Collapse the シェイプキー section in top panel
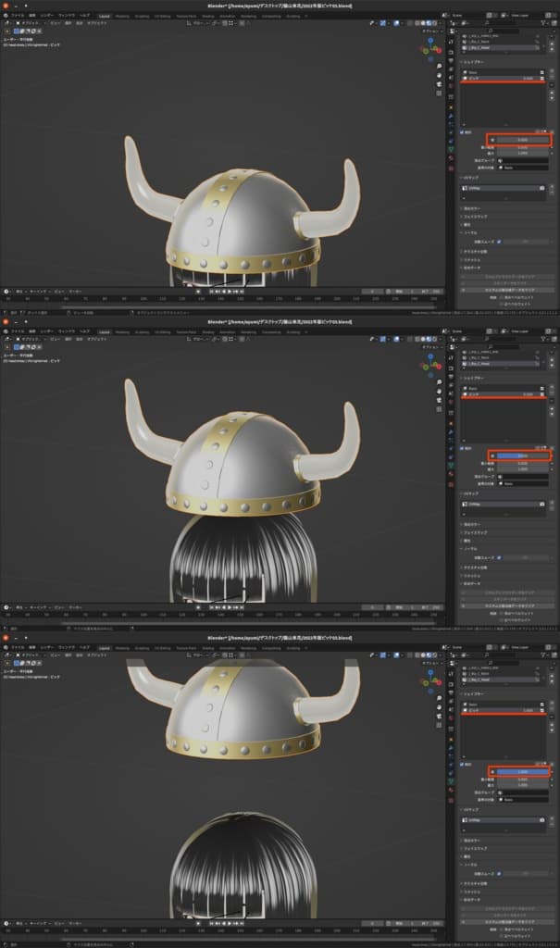Image resolution: width=560 pixels, height=948 pixels. (463, 63)
